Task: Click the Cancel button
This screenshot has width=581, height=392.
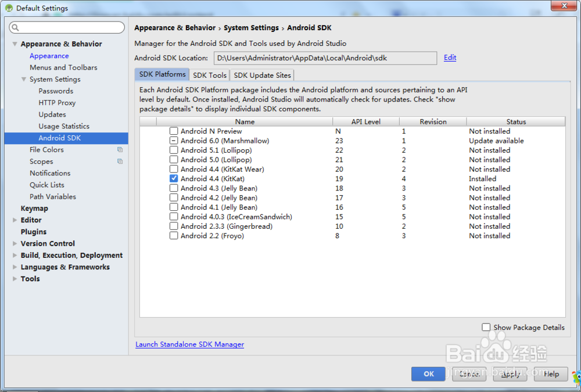Action: (x=469, y=374)
